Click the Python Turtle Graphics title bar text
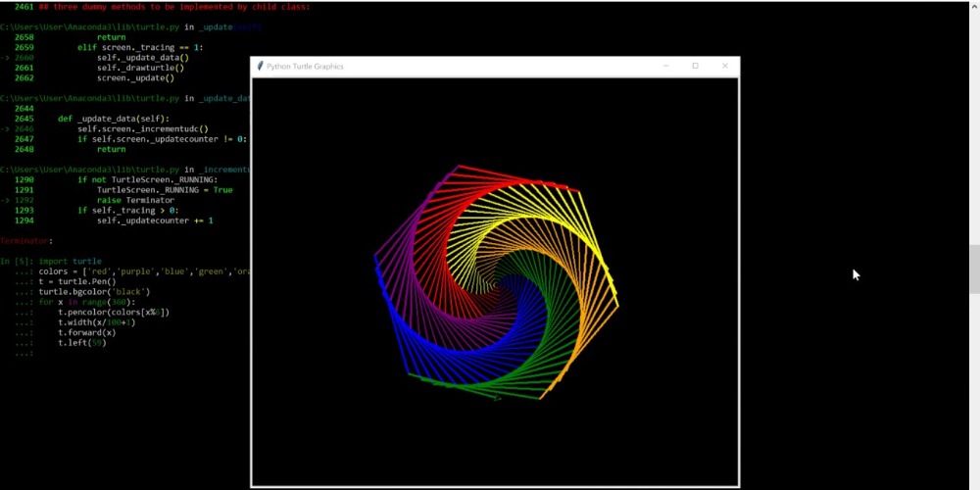980x490 pixels. point(305,67)
